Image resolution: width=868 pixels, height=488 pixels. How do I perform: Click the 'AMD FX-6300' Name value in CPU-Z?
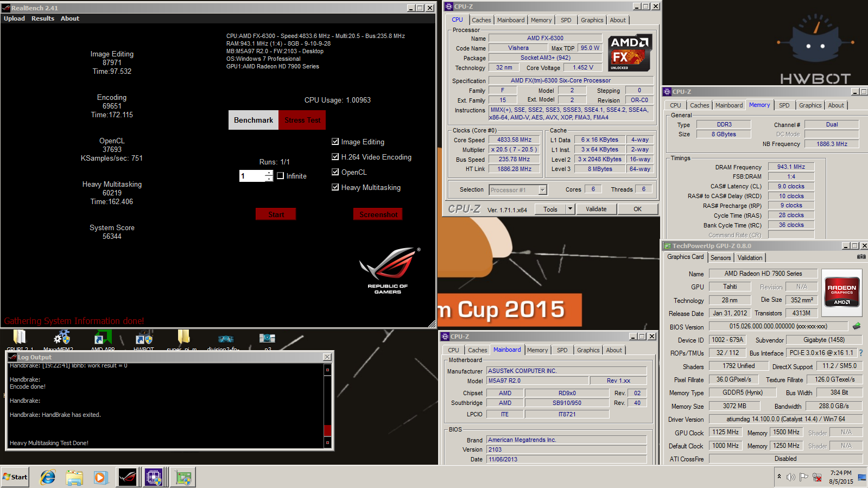tap(545, 38)
